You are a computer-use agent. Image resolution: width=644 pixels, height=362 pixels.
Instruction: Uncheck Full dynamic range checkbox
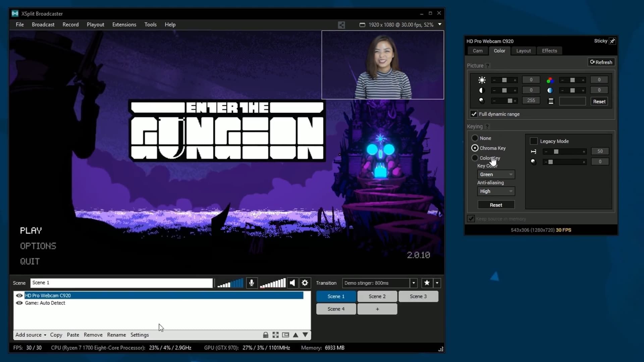(x=474, y=114)
